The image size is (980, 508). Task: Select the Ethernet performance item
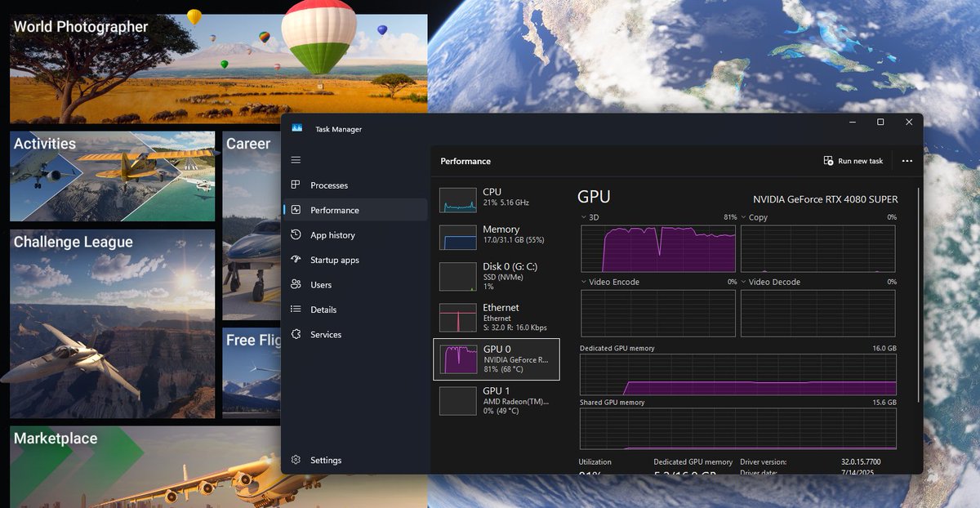point(497,318)
